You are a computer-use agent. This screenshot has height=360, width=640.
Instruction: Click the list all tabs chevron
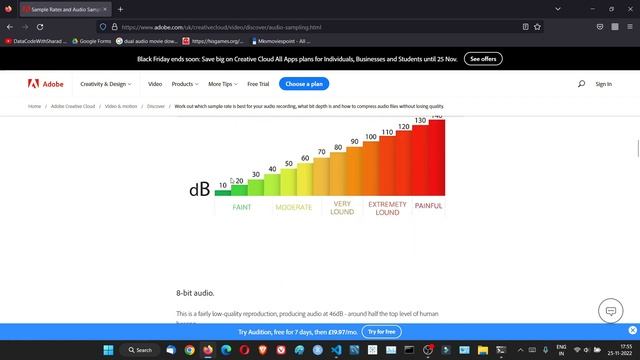coord(558,9)
